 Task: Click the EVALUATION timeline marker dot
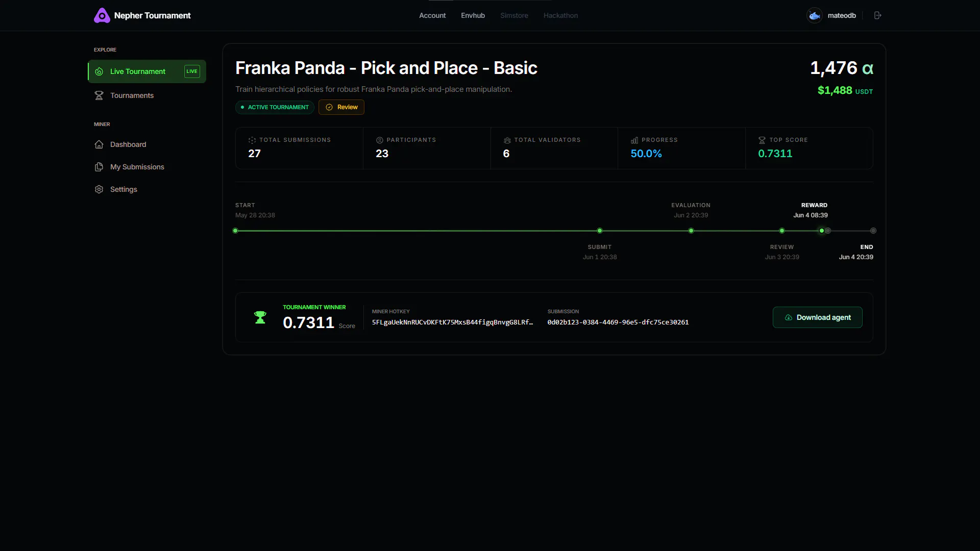click(691, 231)
